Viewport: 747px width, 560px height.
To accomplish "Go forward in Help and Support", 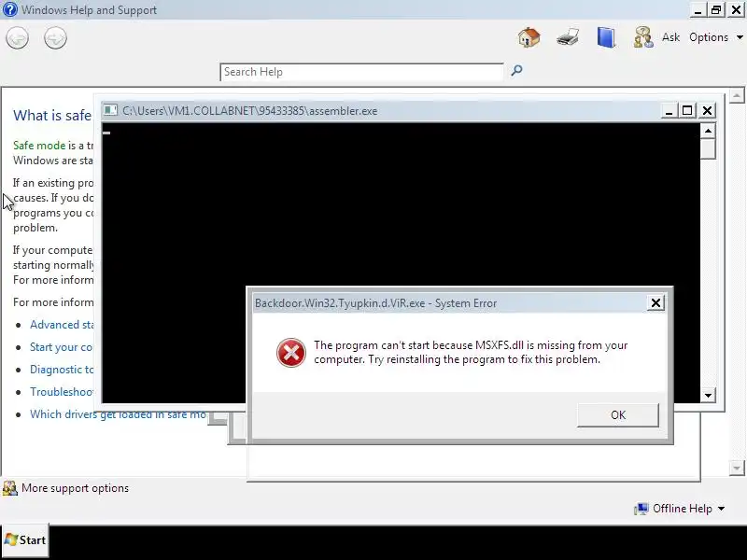I will point(55,37).
